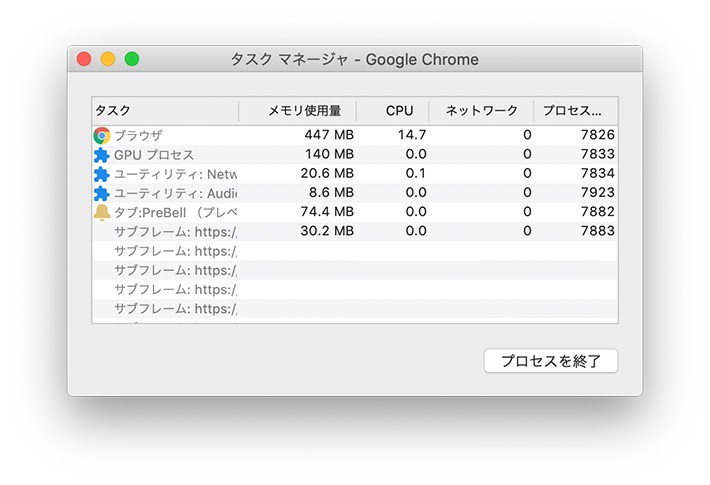The width and height of the screenshot is (710, 485).
Task: Click the 14.7 CPU value
Action: [x=412, y=135]
